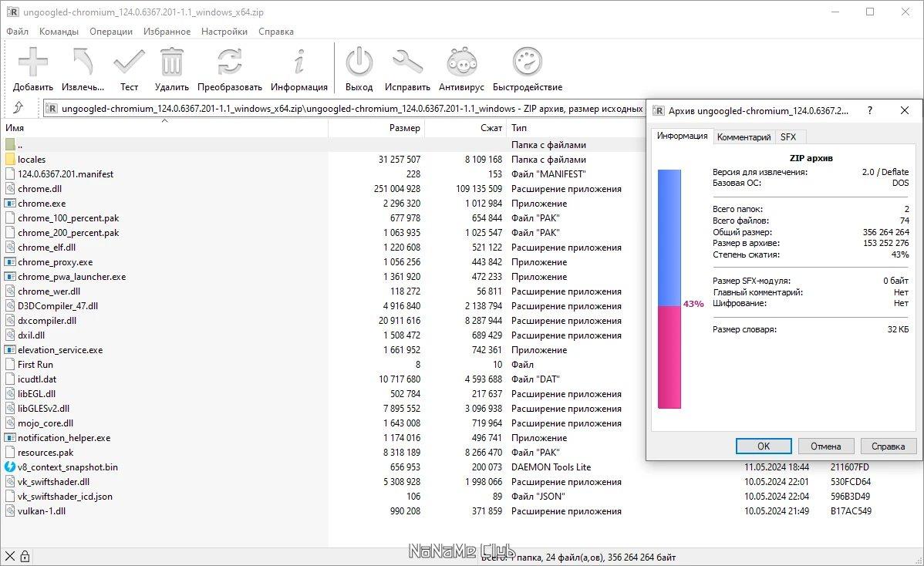924x566 pixels.
Task: Click the Добавить (Add) toolbar icon
Action: click(33, 62)
